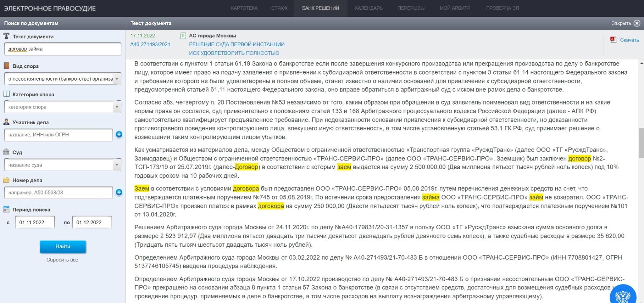
Task: Click date text 17.11.2022
Action: (143, 36)
